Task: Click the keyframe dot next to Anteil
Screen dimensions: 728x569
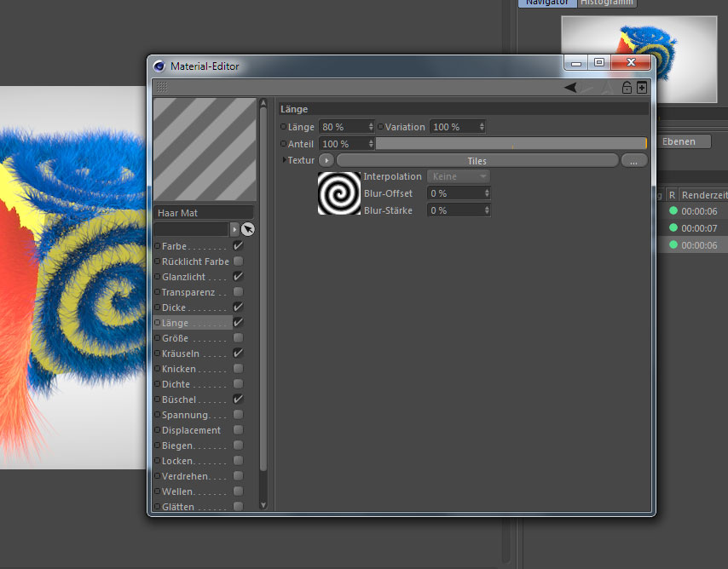Action: pos(283,144)
